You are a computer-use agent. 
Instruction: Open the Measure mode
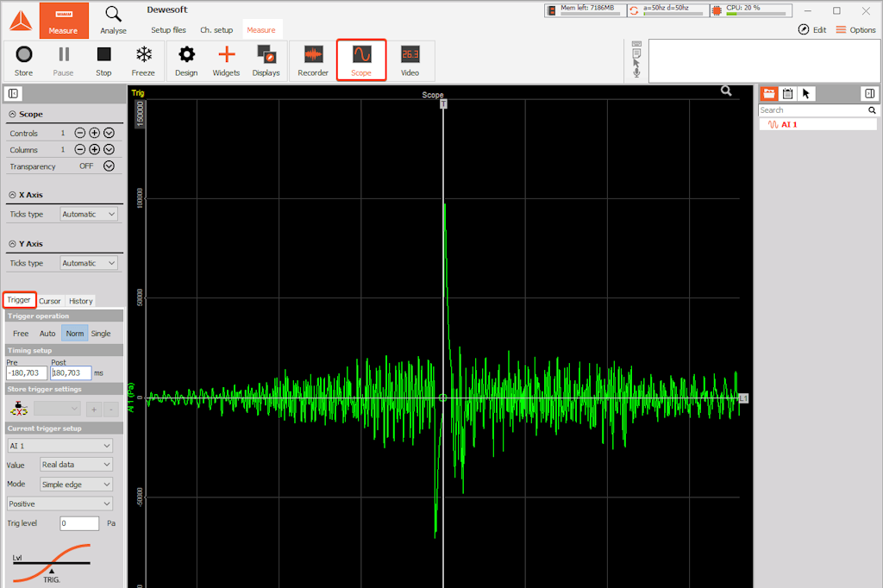(x=64, y=21)
